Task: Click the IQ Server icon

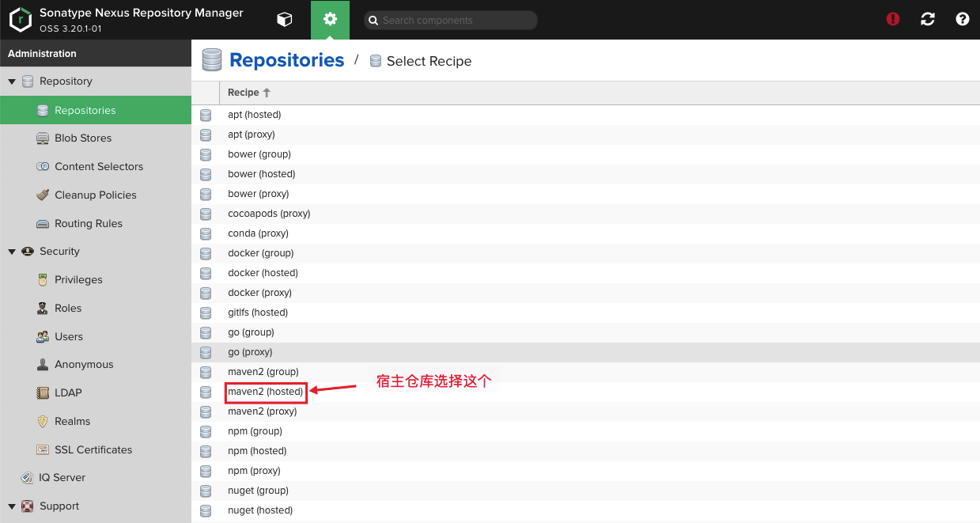Action: pyautogui.click(x=27, y=478)
